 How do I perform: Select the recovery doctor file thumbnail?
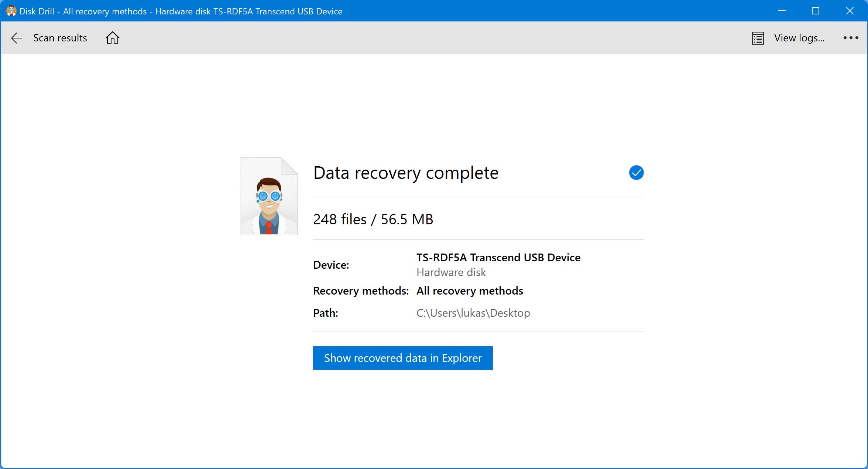[x=268, y=196]
